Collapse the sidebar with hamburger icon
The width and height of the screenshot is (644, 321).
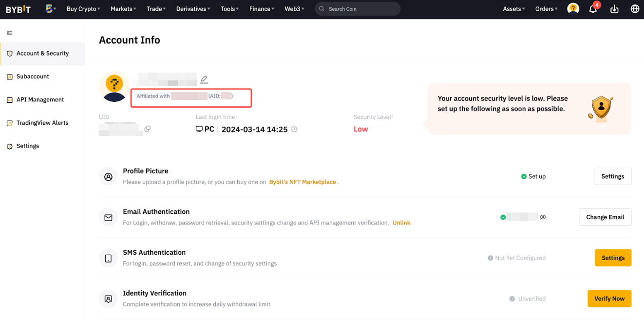[x=10, y=33]
